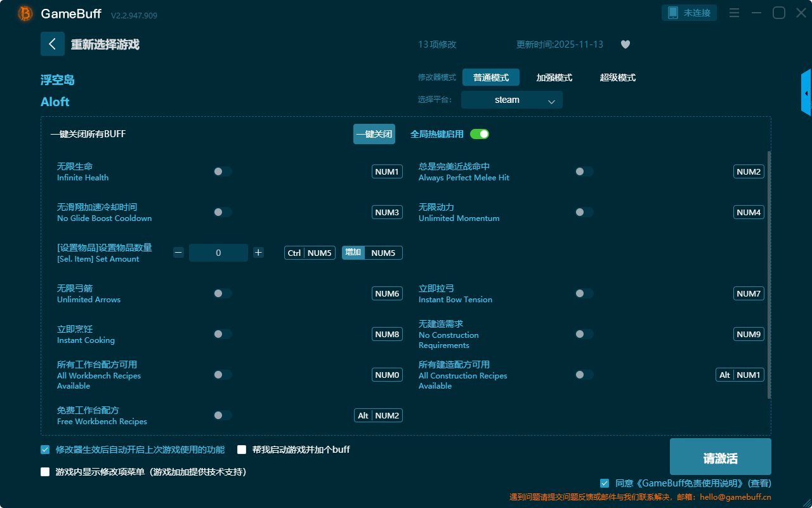Click the minus icon for item amount
Screen dimensions: 812x508
tap(178, 253)
